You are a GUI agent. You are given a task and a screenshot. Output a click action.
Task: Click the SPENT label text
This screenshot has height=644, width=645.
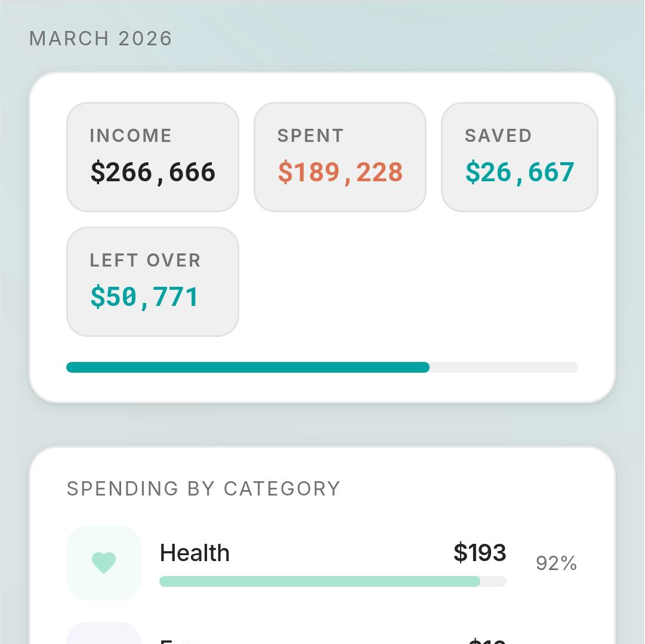[x=310, y=136]
